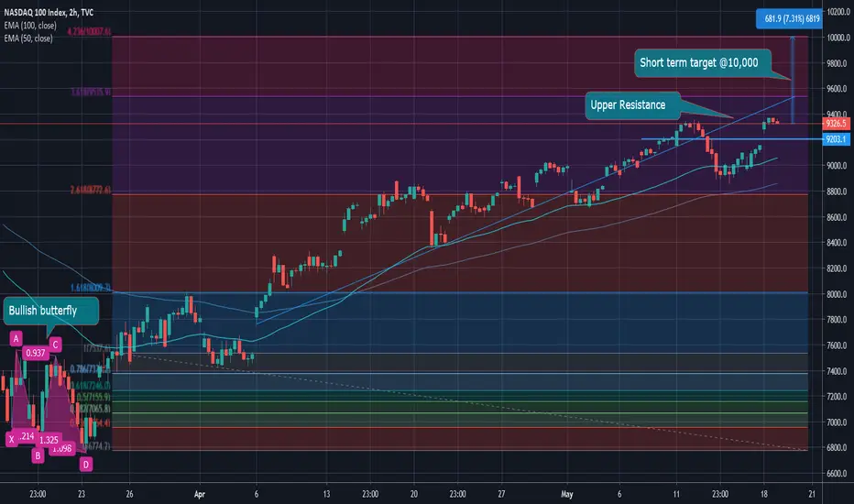Click the 11 date on time axis
This screenshot has width=854, height=504.
click(676, 494)
